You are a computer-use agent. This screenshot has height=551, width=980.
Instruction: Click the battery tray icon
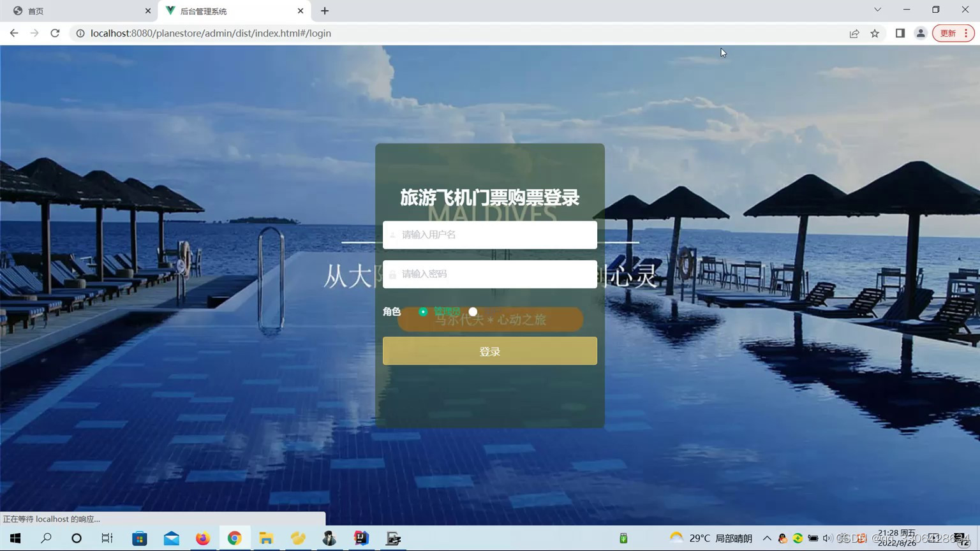tap(813, 538)
